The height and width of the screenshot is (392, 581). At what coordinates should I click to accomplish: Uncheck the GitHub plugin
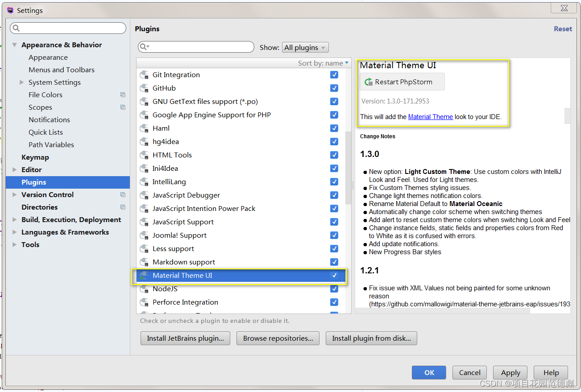(334, 88)
